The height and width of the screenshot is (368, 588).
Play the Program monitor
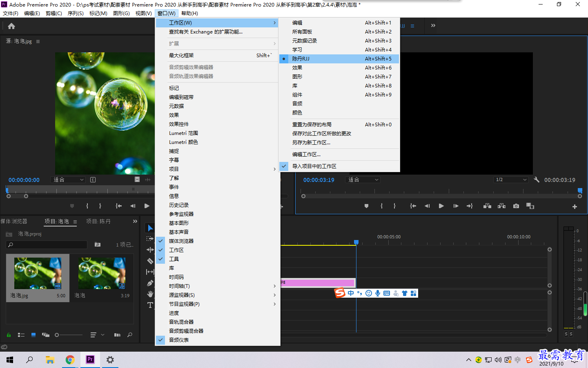[x=441, y=206]
